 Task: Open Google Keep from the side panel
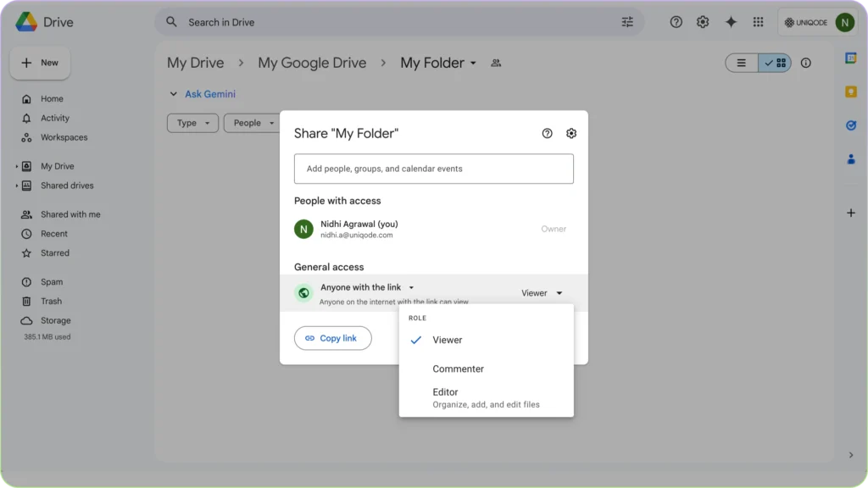point(851,91)
